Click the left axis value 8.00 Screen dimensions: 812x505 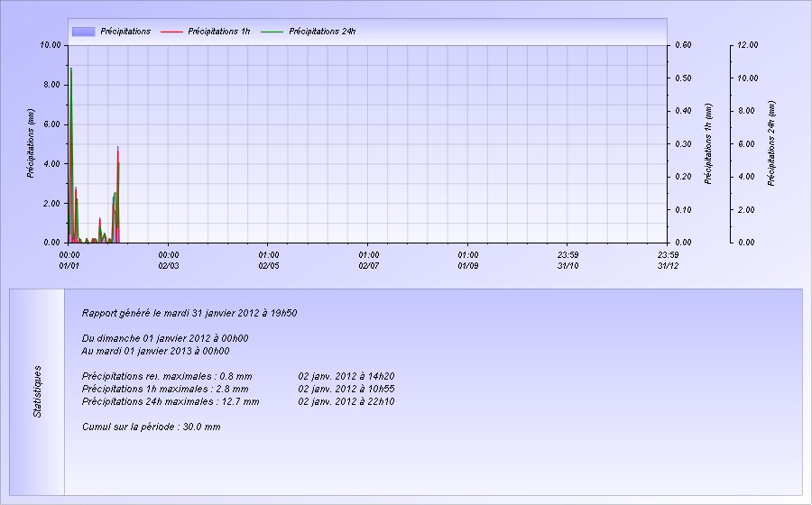52,85
